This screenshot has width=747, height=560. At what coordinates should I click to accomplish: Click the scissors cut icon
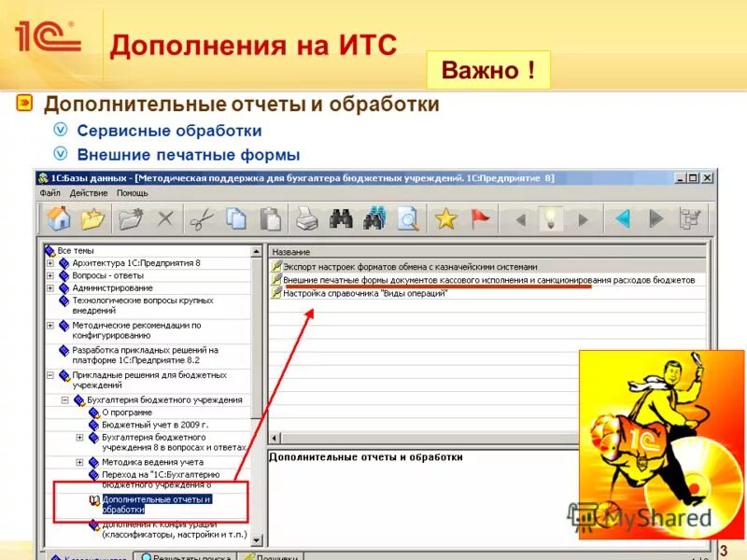(202, 219)
